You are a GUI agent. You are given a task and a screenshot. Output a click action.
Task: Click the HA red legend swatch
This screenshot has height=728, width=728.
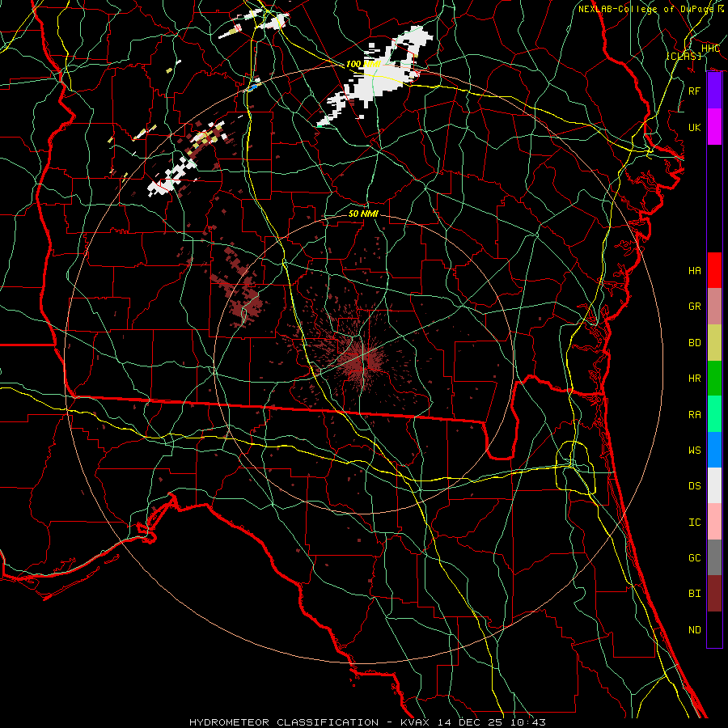(x=714, y=270)
